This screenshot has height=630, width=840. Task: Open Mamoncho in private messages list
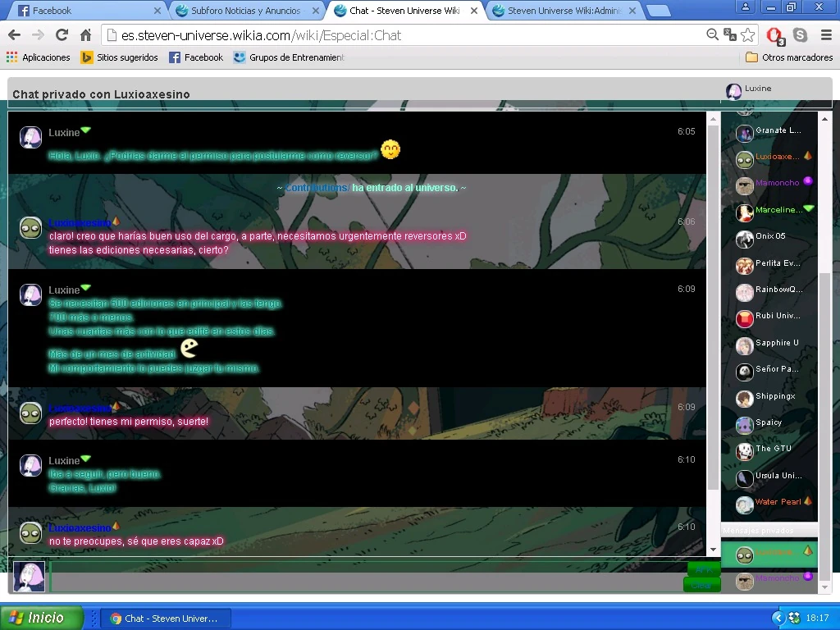777,578
